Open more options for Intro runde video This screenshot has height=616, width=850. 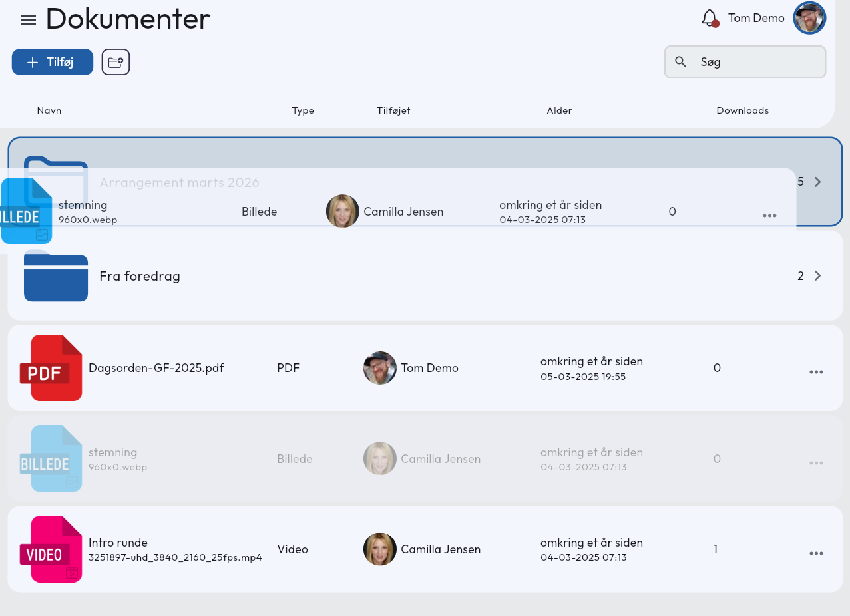click(816, 553)
